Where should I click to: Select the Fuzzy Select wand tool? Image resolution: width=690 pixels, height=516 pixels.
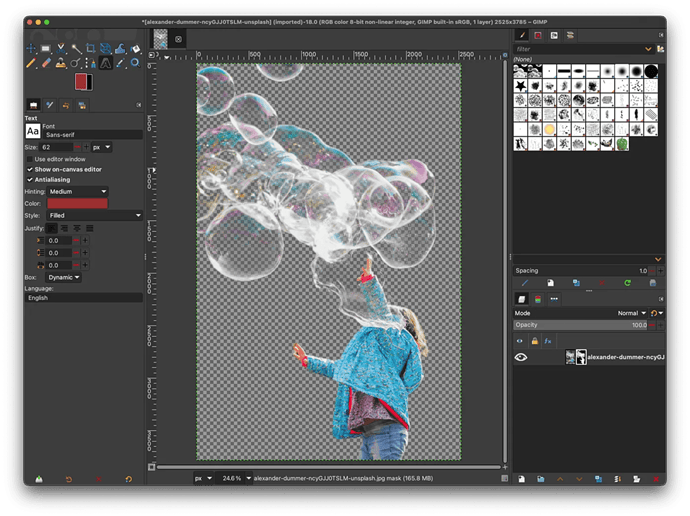76,48
